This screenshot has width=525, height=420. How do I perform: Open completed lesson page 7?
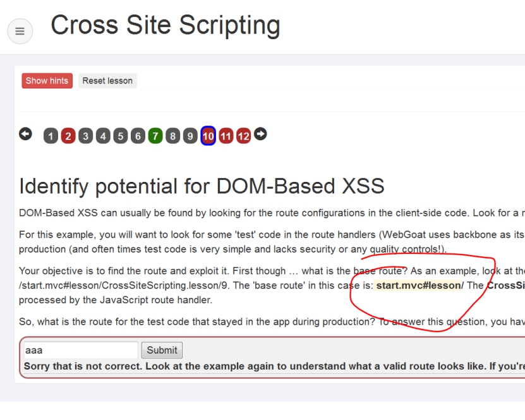[x=155, y=136]
